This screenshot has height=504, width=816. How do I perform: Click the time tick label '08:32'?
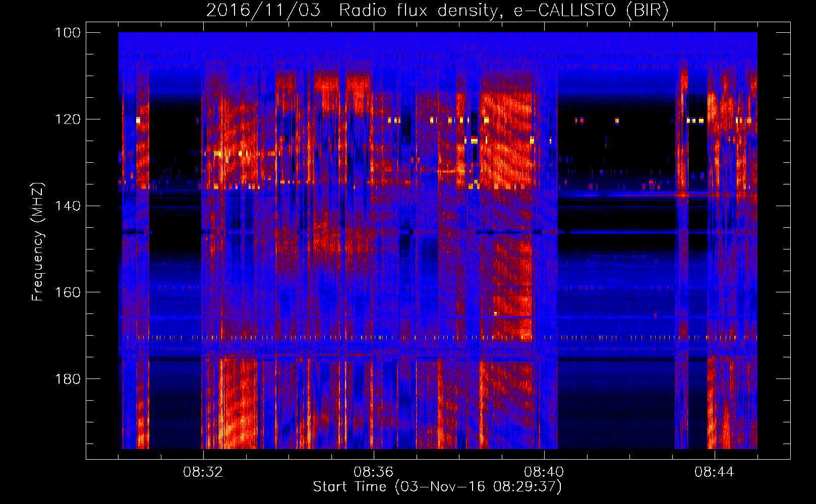(x=203, y=472)
